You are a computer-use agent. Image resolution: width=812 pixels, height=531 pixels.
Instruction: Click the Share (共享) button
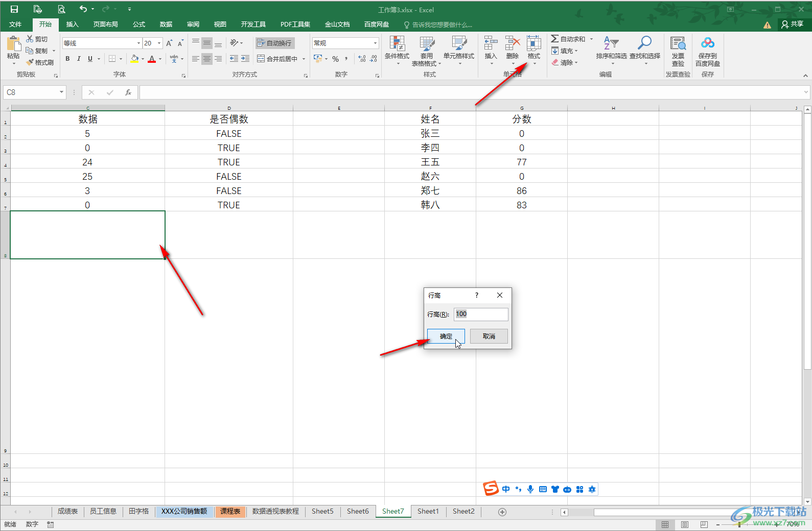[793, 24]
